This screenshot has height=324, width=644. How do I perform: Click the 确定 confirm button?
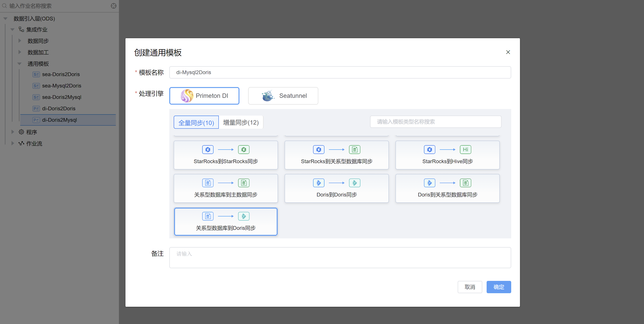tap(499, 287)
